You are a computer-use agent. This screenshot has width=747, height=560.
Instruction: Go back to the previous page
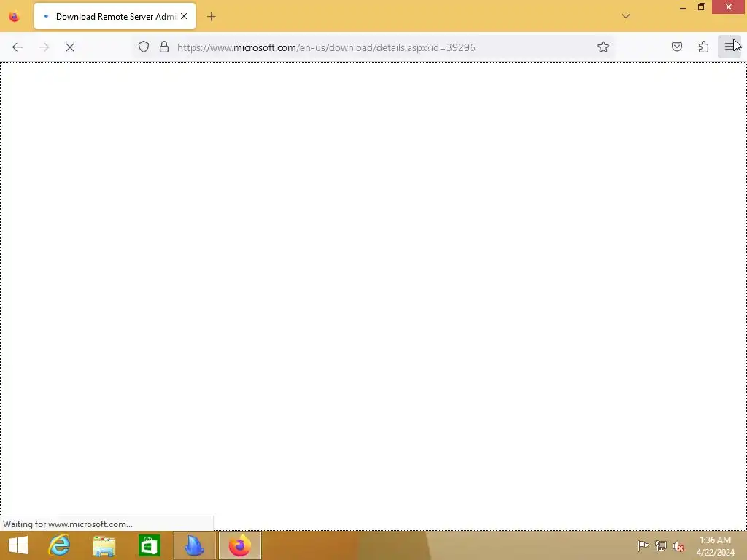(x=18, y=47)
